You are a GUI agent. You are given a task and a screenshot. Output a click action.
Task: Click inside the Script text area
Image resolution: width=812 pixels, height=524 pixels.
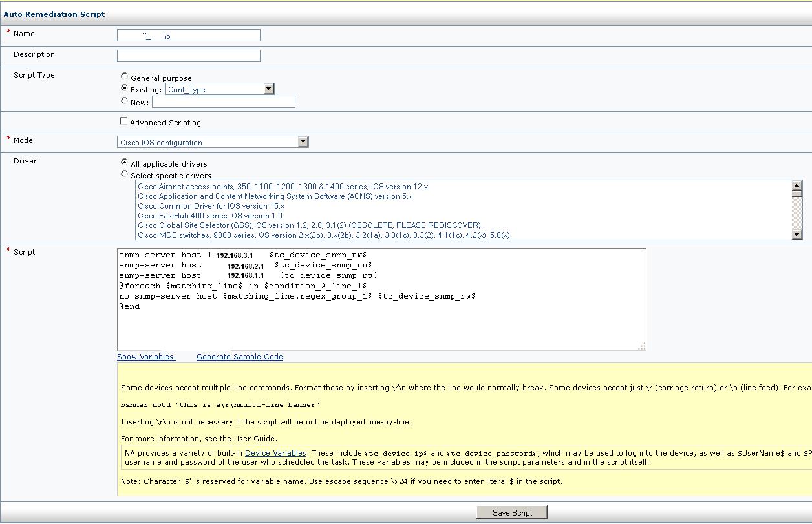[x=381, y=299]
